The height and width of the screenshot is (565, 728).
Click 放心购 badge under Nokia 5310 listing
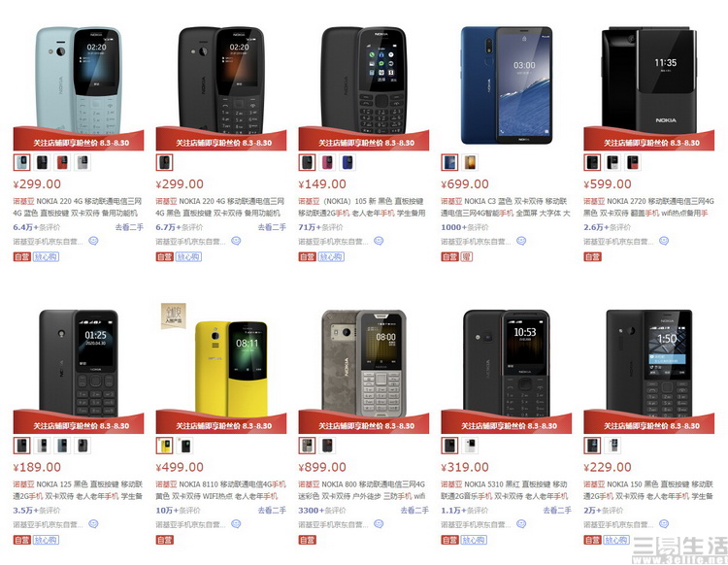pyautogui.click(x=474, y=540)
